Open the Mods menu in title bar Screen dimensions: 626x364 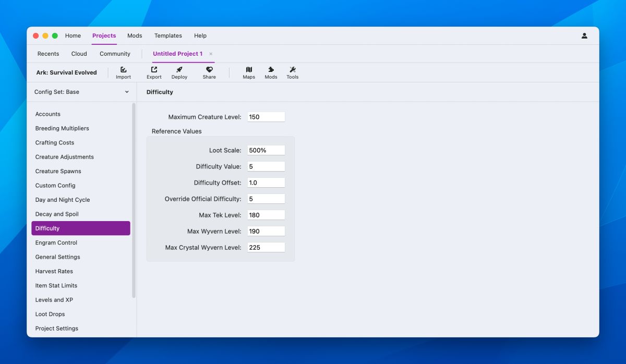point(135,35)
